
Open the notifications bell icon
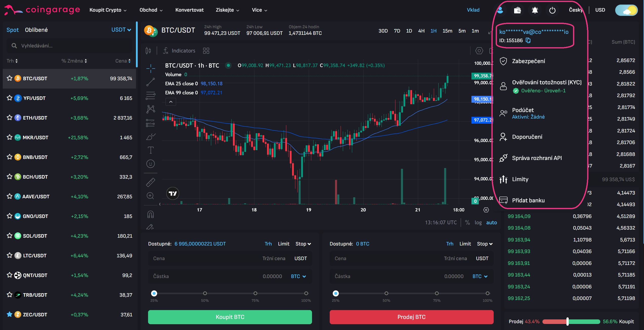click(x=535, y=10)
